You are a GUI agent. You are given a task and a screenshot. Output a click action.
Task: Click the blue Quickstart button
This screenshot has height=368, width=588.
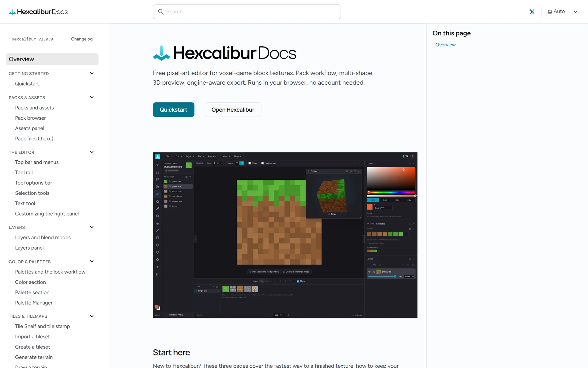coord(174,109)
